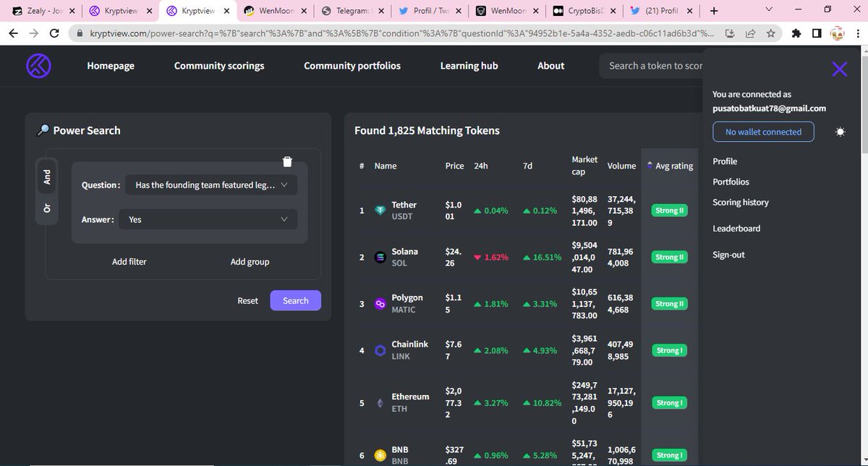The height and width of the screenshot is (466, 868).
Task: Open the browser extensions puzzle icon
Action: (796, 33)
